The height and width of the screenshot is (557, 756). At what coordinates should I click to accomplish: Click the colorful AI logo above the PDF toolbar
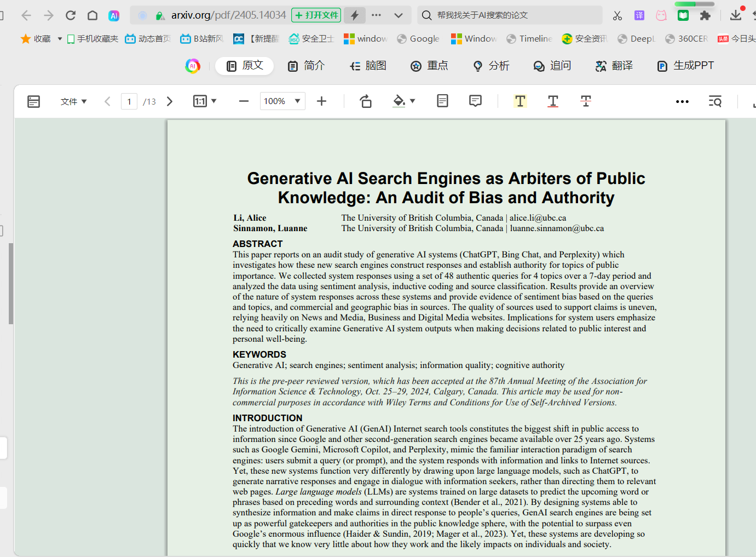tap(193, 66)
